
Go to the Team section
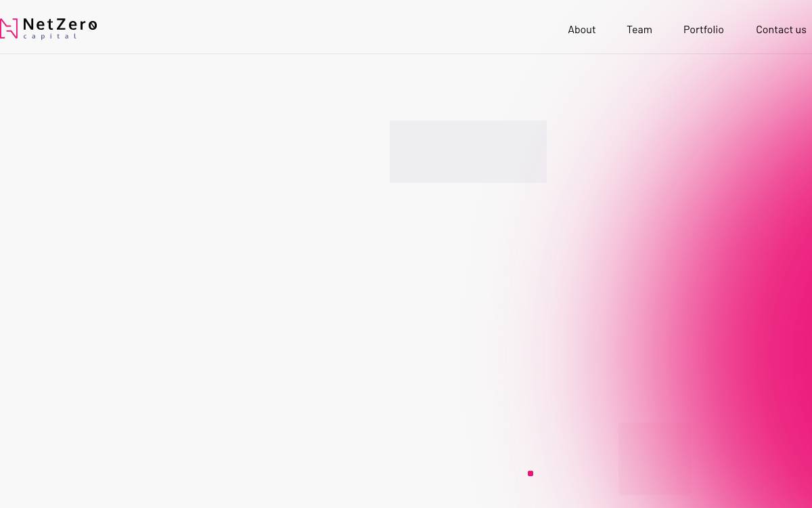(x=639, y=30)
